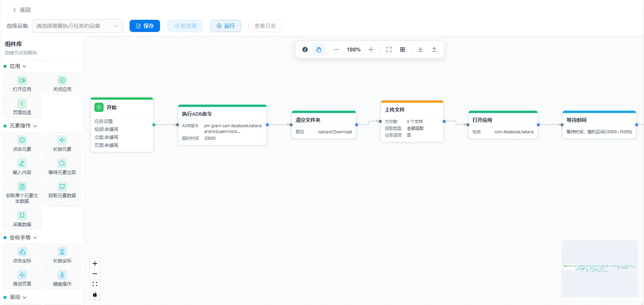Save the workflow with 保存 button
This screenshot has width=644, height=305.
pyautogui.click(x=145, y=26)
